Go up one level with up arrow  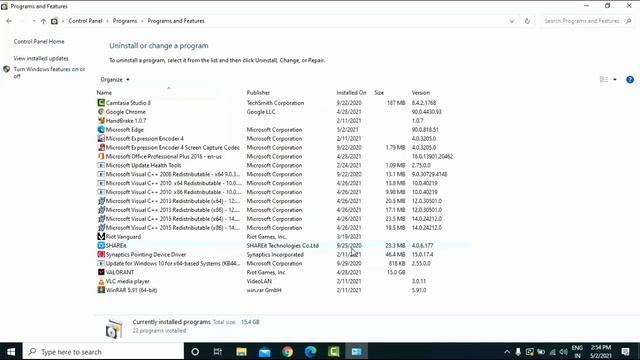pos(43,21)
